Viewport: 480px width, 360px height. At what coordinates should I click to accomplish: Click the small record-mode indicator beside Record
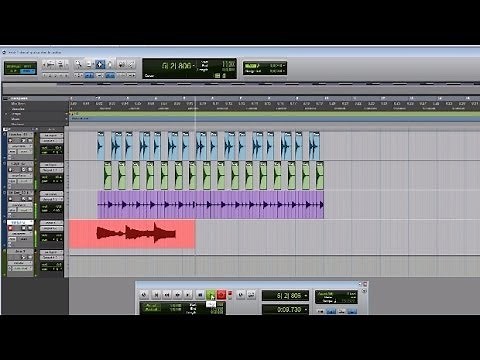coord(230,293)
